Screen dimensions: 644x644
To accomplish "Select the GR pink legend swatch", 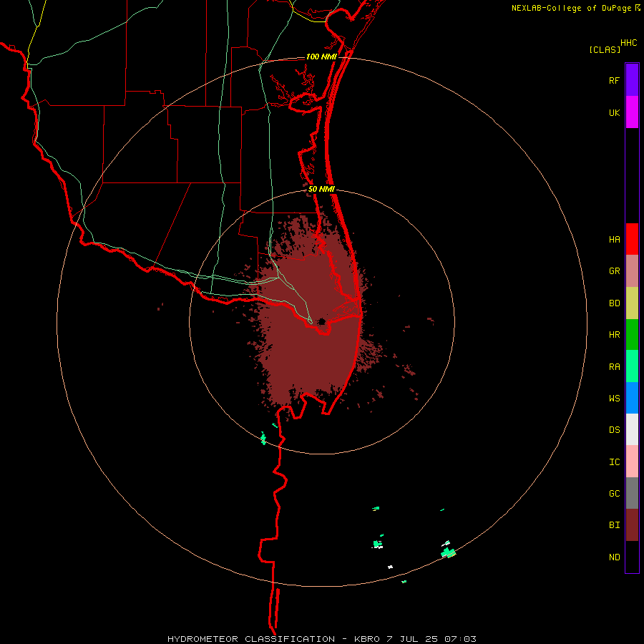I will click(632, 270).
